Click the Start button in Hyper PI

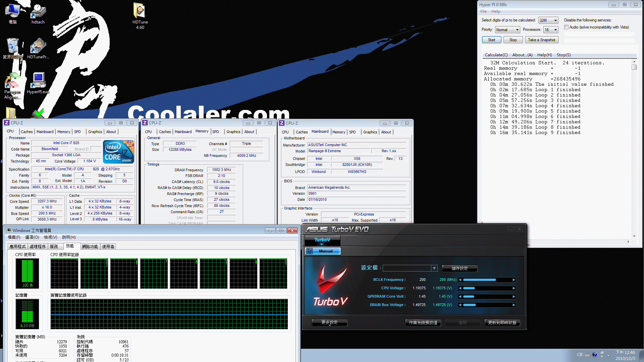[491, 40]
